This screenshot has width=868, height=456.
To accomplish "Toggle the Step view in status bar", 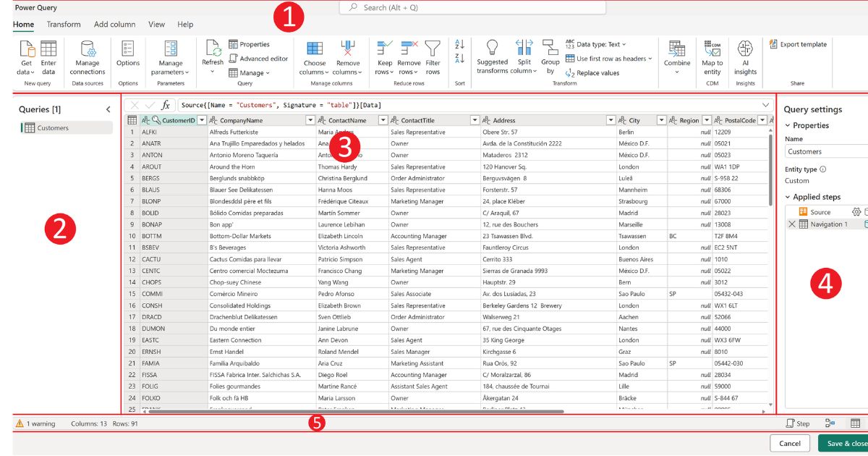I will pos(798,423).
